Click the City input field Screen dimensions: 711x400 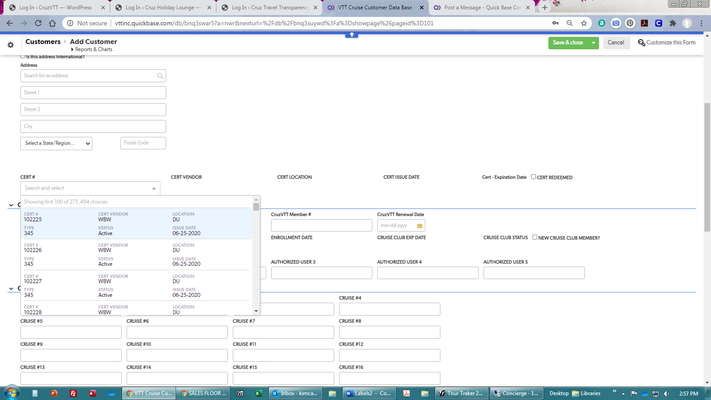pos(93,126)
